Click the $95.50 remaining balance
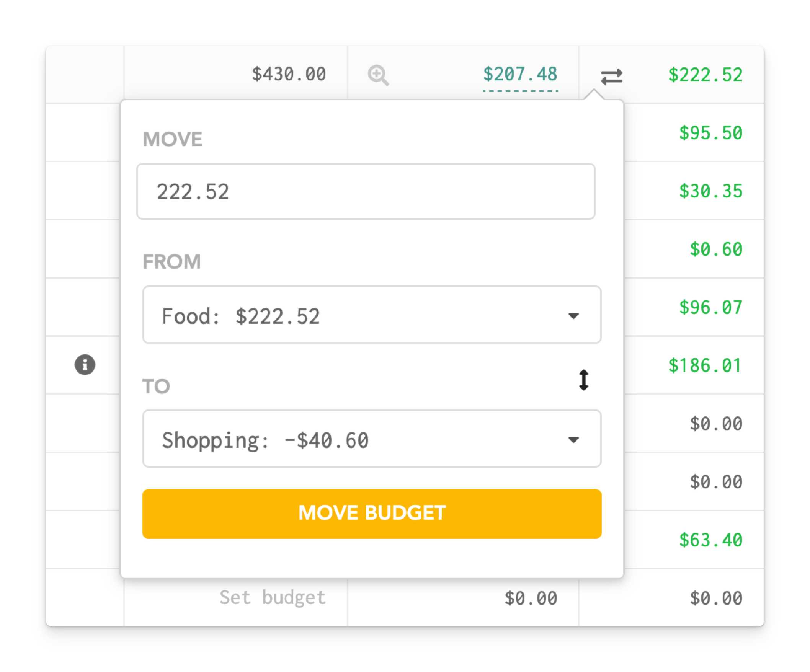Viewport: 810px width, 672px height. pos(710,133)
